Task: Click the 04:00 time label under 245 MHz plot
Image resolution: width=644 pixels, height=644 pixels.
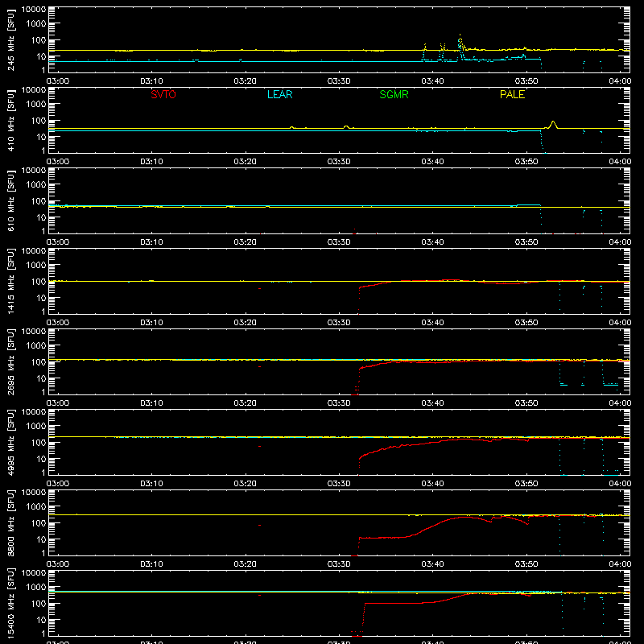Action: pyautogui.click(x=620, y=81)
